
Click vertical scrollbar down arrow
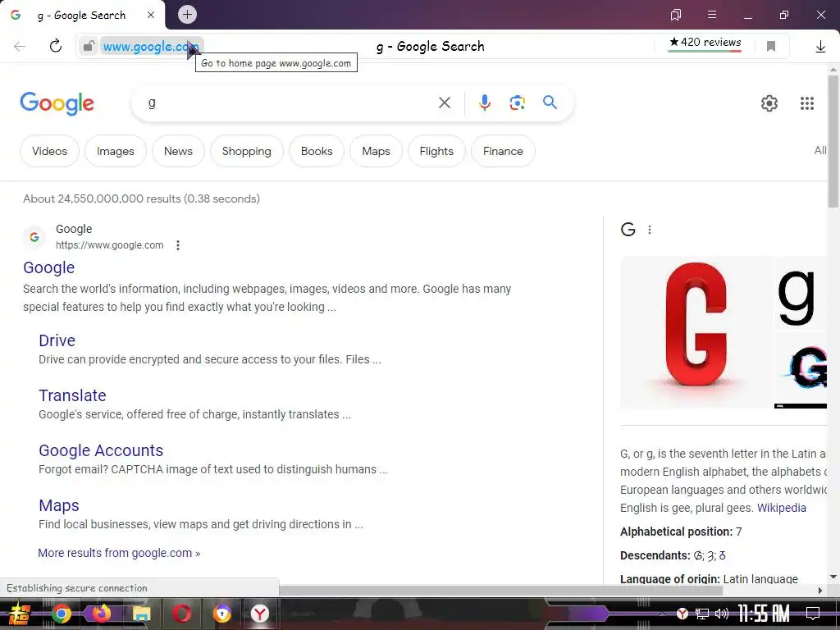(833, 577)
